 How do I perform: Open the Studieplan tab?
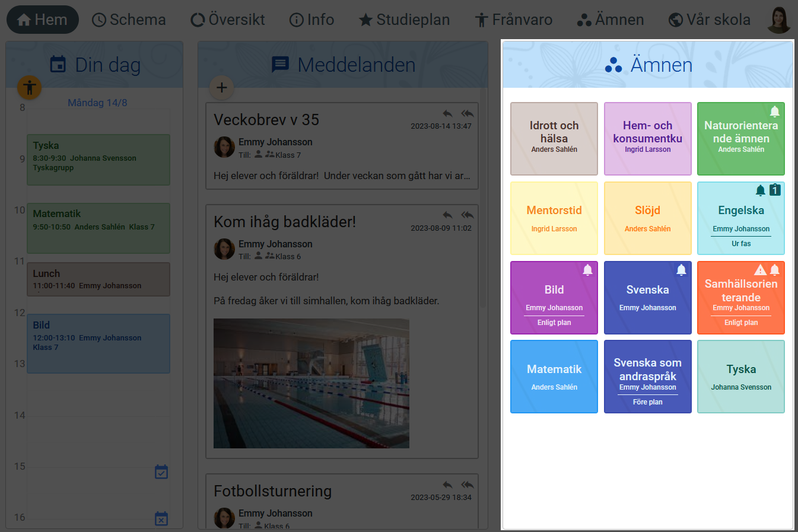click(404, 20)
